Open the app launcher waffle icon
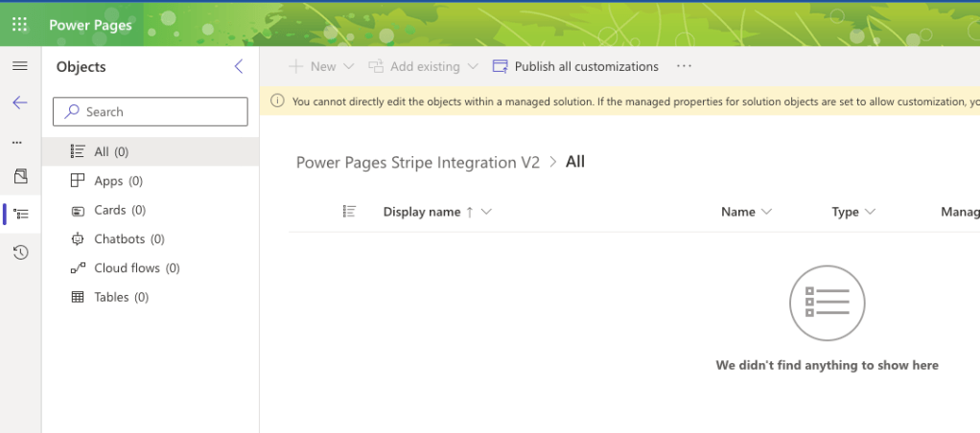The width and height of the screenshot is (980, 433). point(19,24)
